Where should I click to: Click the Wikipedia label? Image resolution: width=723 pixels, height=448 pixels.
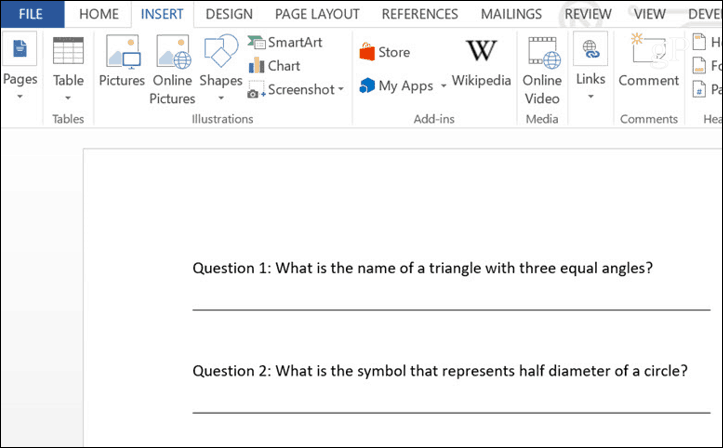(481, 81)
